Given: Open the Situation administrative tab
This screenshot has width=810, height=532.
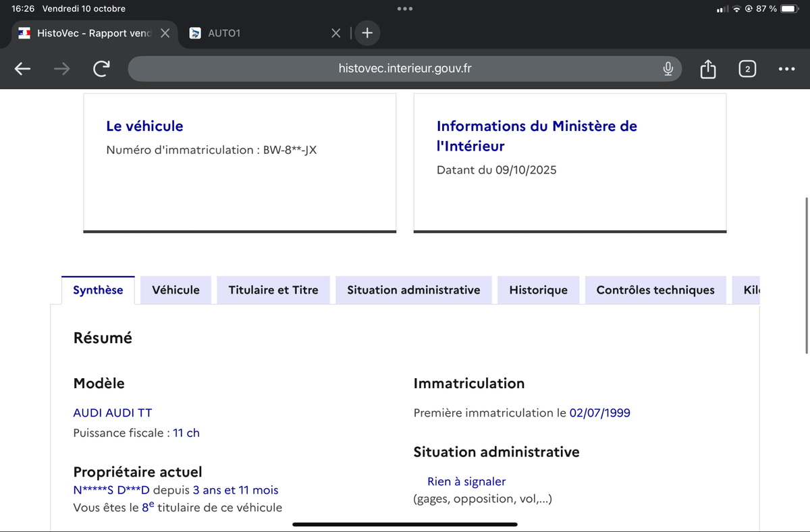Looking at the screenshot, I should coord(413,290).
